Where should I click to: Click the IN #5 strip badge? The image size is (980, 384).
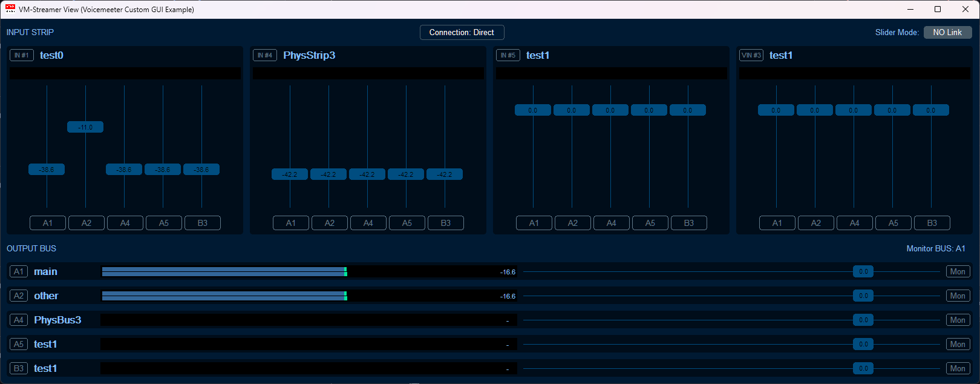tap(508, 55)
